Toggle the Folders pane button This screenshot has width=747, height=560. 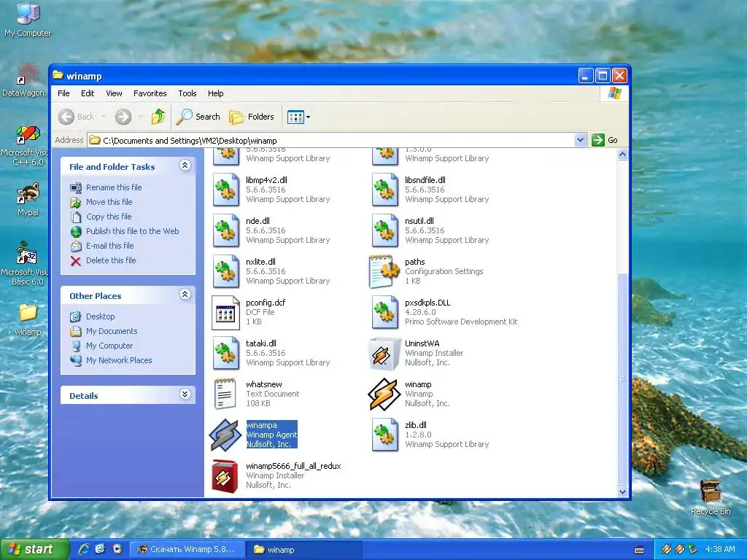point(252,117)
